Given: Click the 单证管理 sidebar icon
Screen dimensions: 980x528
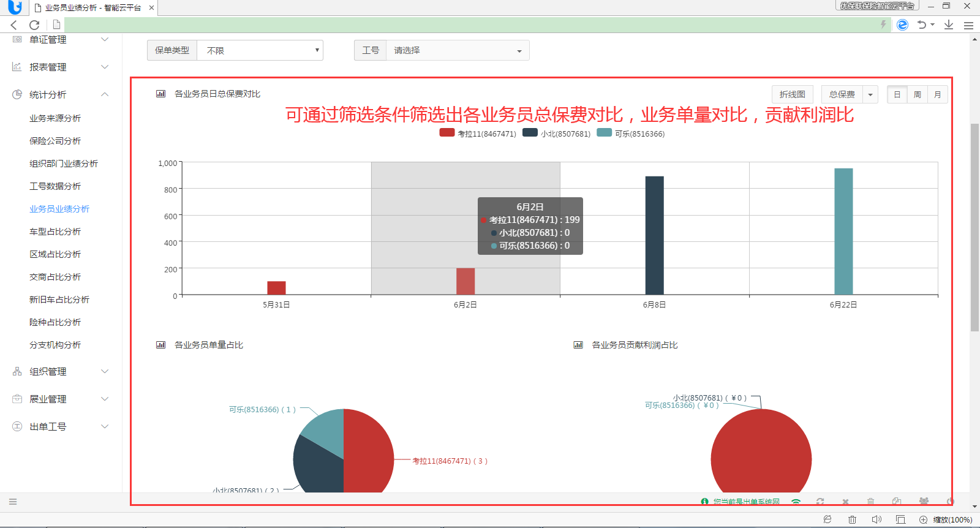Looking at the screenshot, I should pos(17,39).
